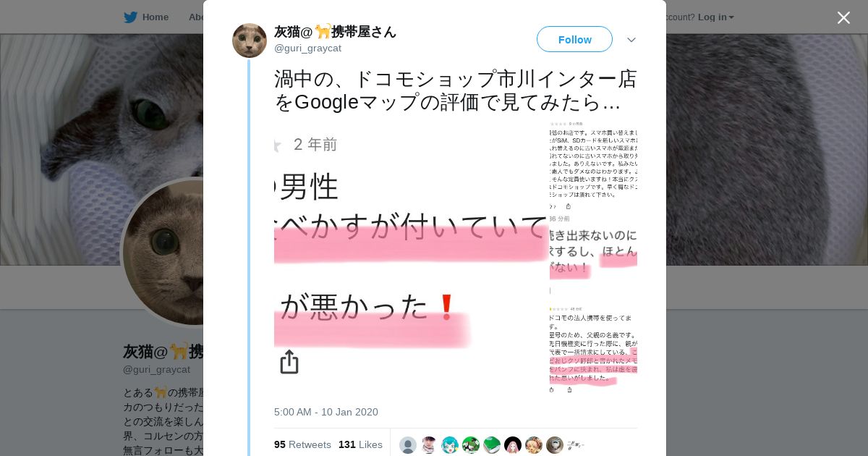Click the last cat liker avatar
Screen dimensions: 868x456
[555, 445]
